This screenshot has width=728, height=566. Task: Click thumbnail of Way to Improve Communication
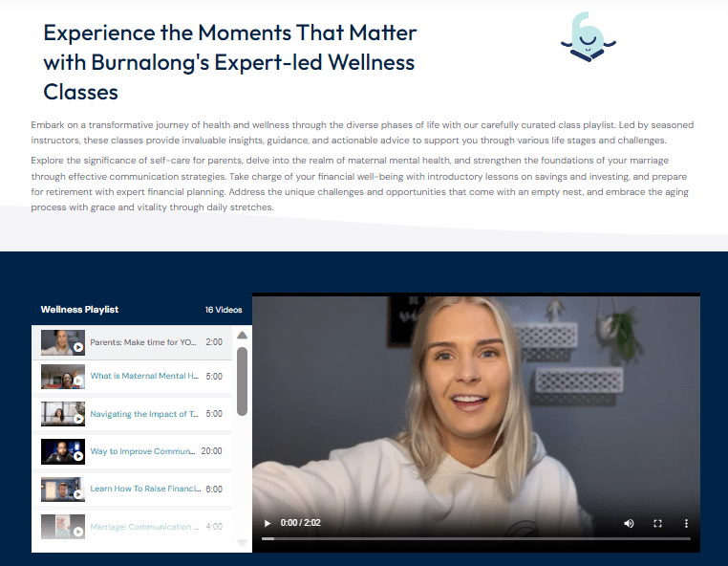click(63, 451)
